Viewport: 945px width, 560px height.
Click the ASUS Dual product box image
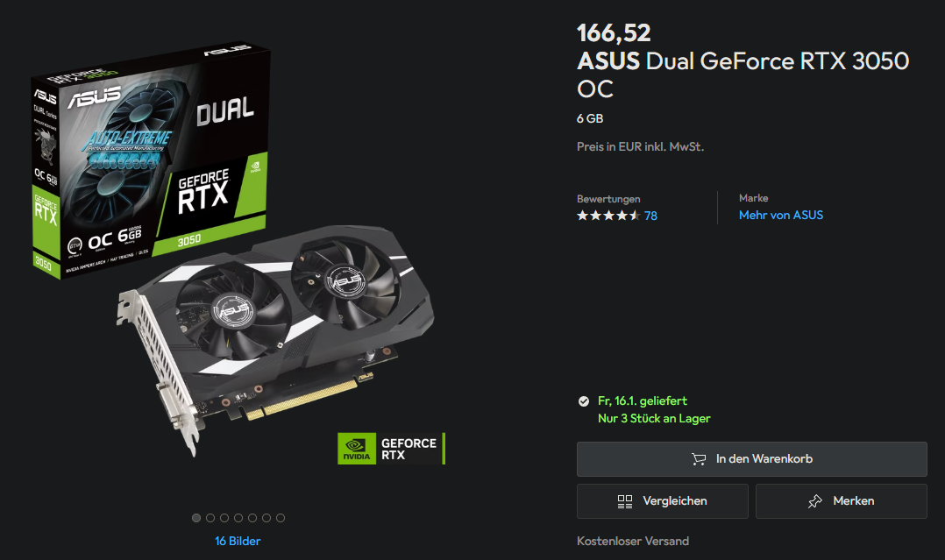click(151, 158)
